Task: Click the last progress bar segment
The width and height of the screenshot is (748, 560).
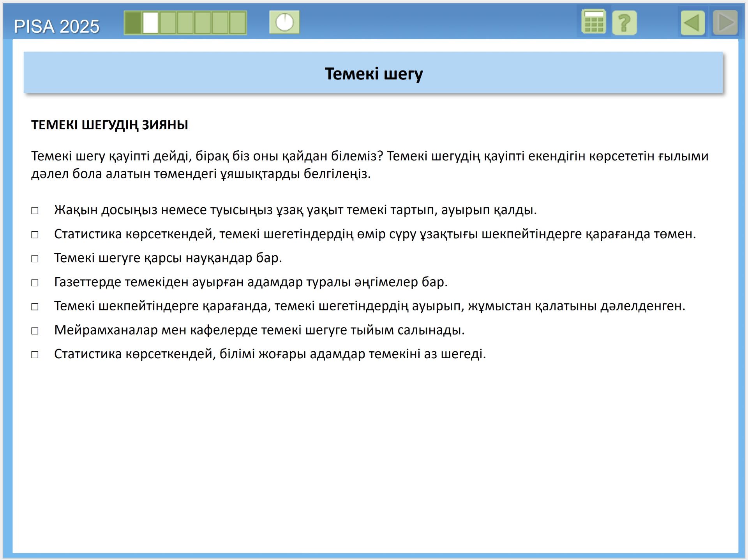Action: (x=238, y=23)
